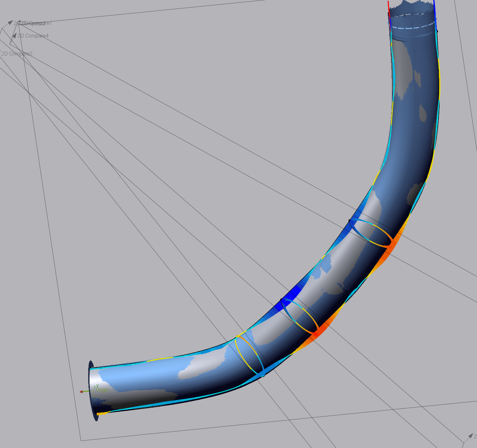Select the "2D Compare4" label
This screenshot has width=477, height=448.
pyautogui.click(x=33, y=36)
